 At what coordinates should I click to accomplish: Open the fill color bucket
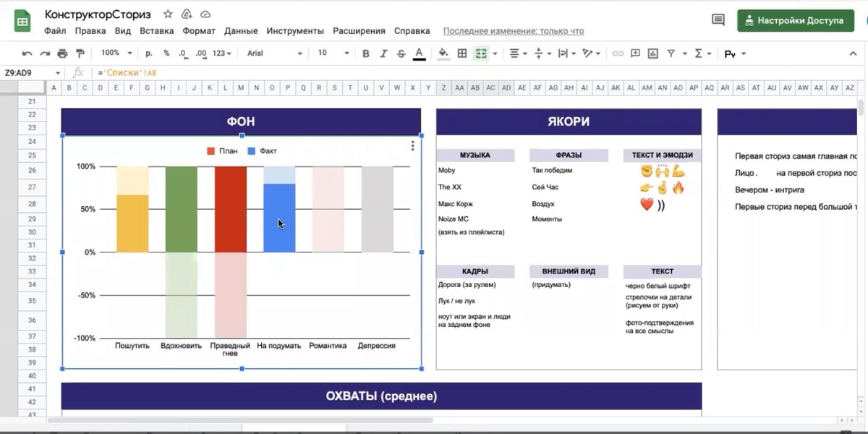(x=443, y=54)
